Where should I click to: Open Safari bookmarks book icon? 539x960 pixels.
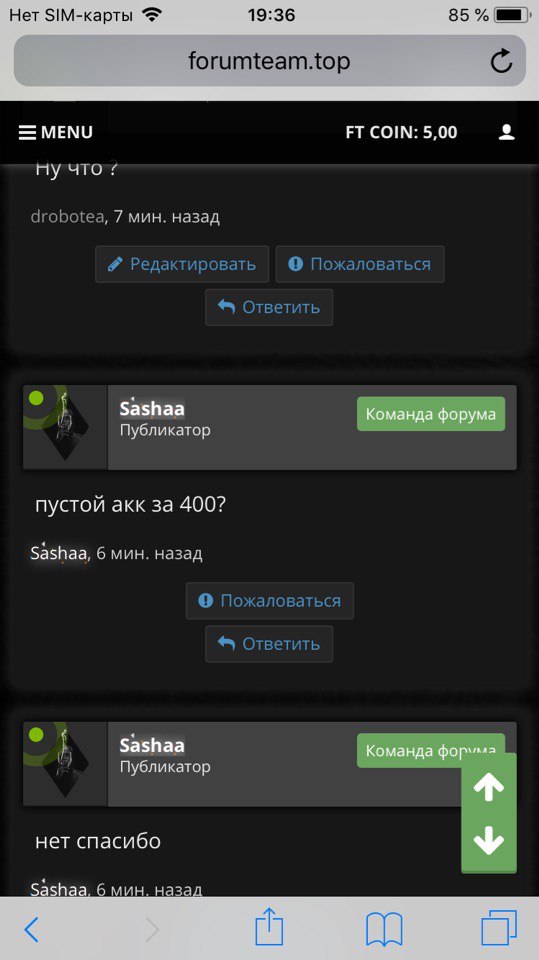[x=384, y=929]
